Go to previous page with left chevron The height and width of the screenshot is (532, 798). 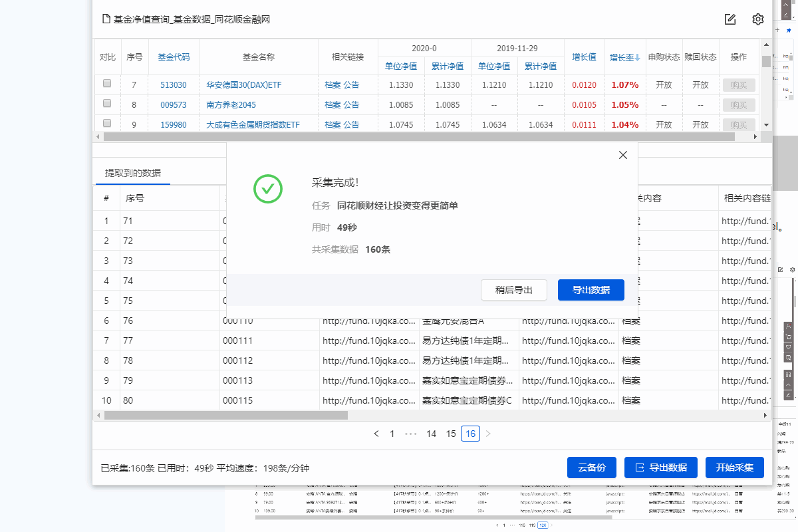coord(376,434)
